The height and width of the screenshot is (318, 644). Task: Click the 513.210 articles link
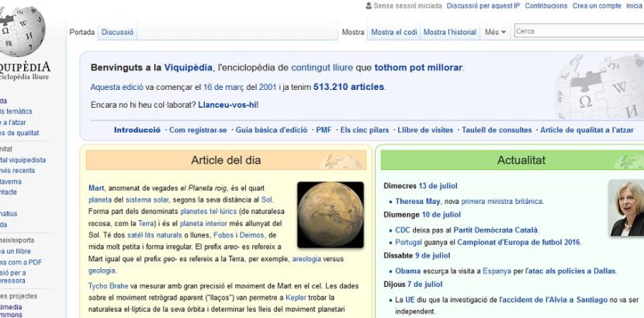[x=348, y=87]
